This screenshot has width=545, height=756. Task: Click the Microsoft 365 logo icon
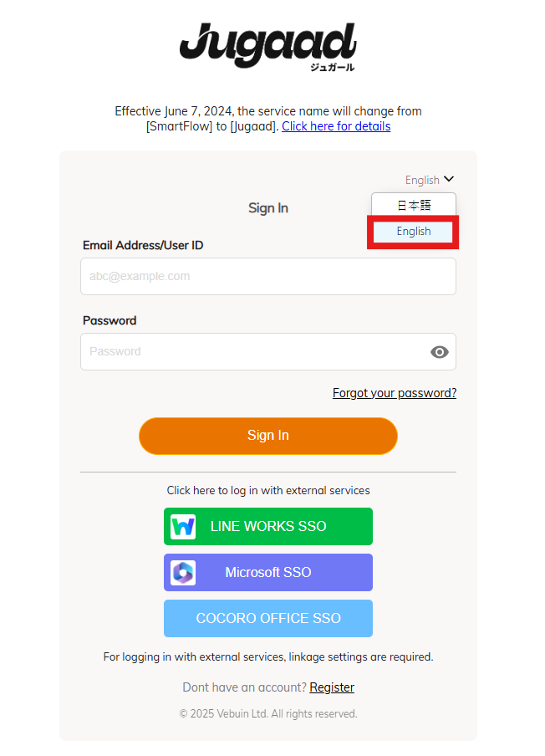coord(183,572)
